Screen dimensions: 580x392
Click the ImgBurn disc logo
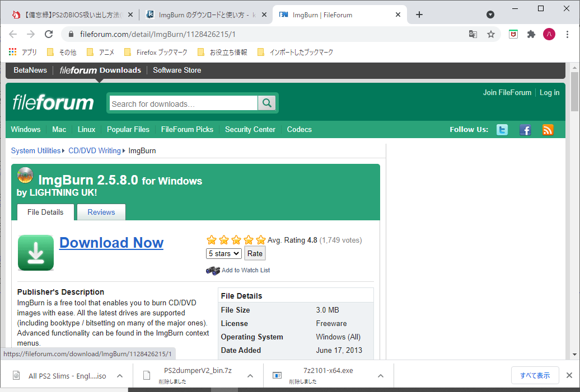tap(25, 175)
